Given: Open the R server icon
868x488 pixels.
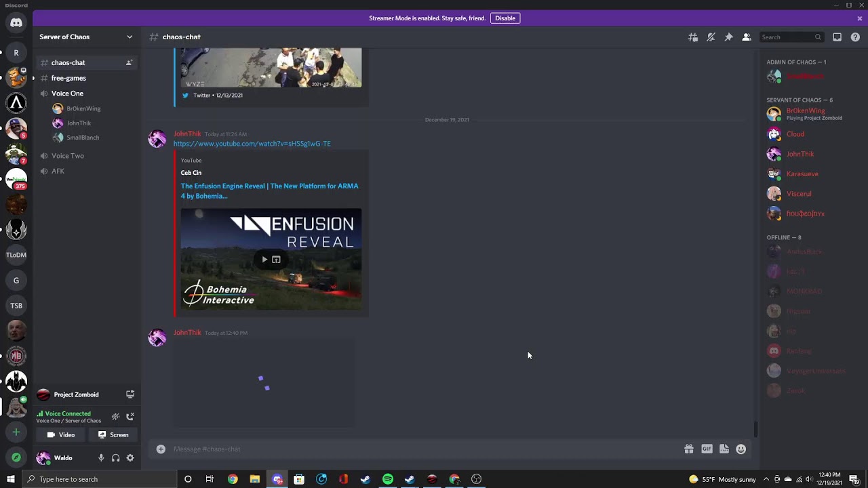Looking at the screenshot, I should pyautogui.click(x=16, y=52).
